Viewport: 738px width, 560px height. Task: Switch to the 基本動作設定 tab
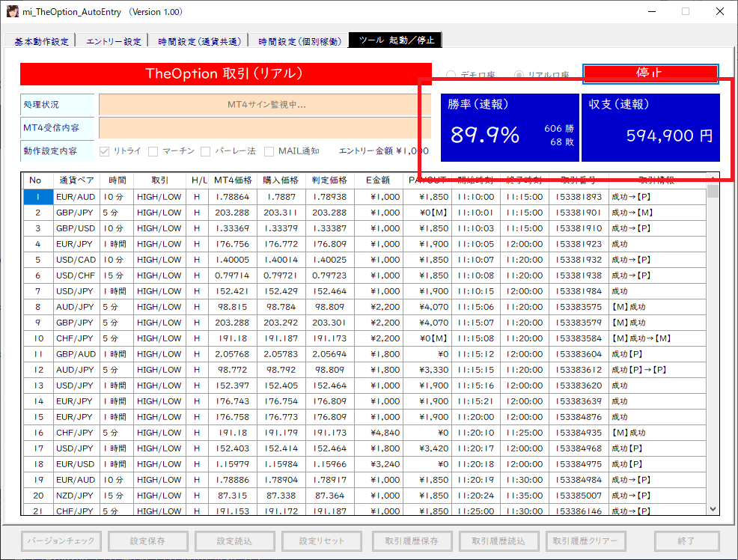click(40, 41)
